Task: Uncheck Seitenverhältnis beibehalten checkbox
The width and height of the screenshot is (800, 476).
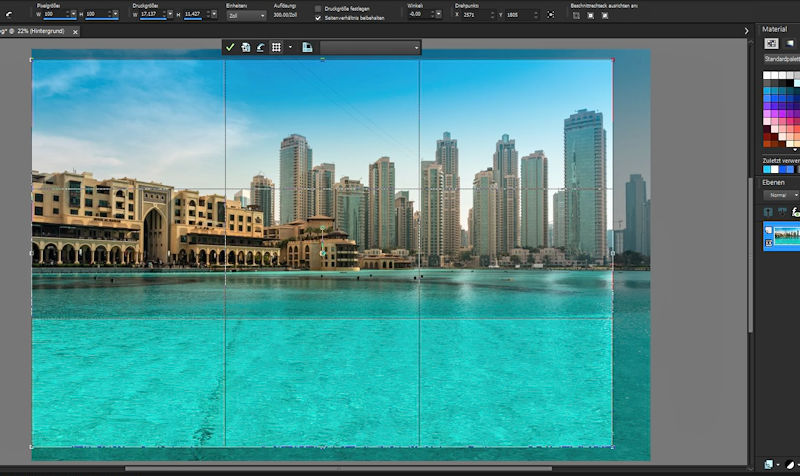Action: point(318,18)
